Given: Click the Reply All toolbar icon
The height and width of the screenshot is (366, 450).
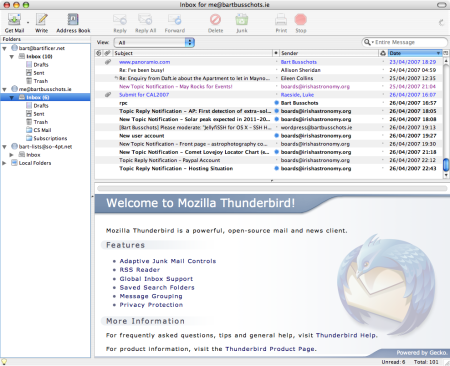Looking at the screenshot, I should coord(145,20).
